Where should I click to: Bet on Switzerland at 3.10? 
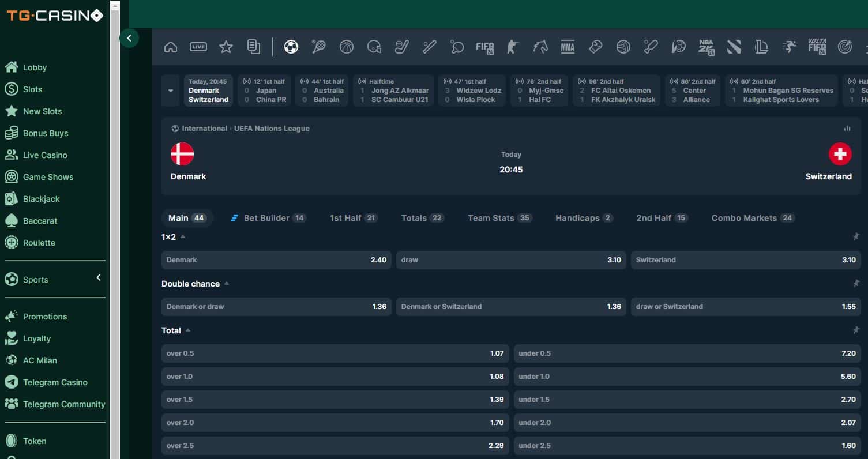[746, 260]
